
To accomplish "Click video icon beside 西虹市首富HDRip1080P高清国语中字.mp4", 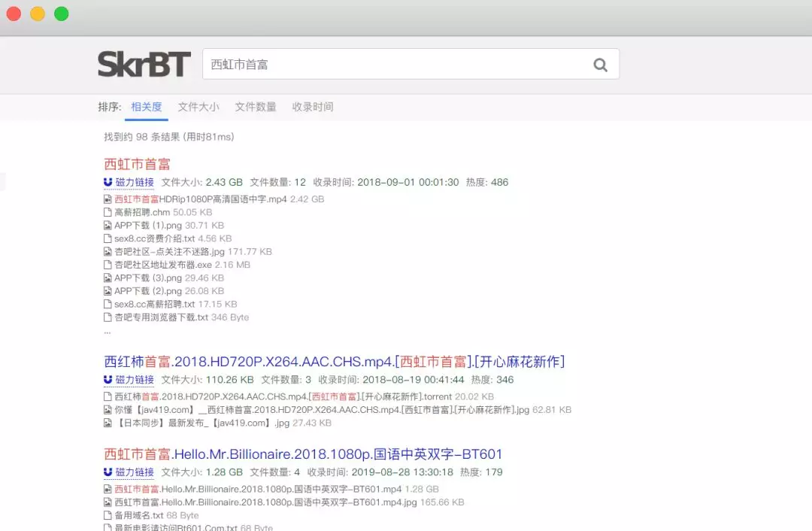I will [108, 199].
